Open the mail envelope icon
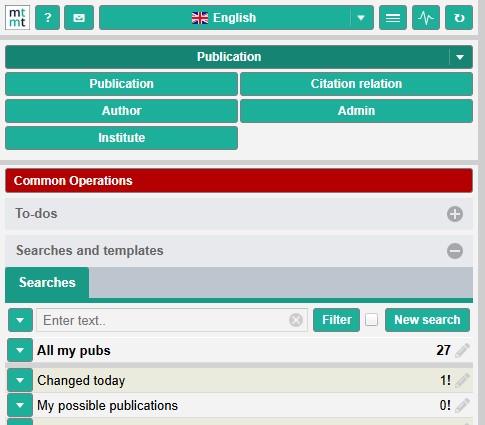The width and height of the screenshot is (485, 425). [79, 18]
